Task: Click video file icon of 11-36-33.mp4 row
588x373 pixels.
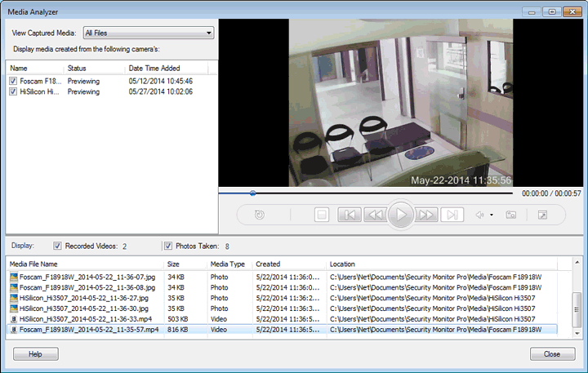Action: (14, 319)
